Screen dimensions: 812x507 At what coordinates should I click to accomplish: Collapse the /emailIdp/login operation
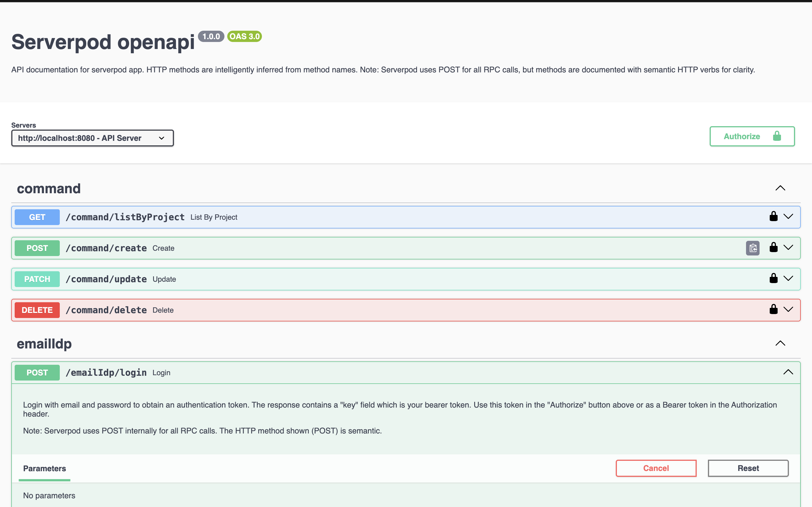788,372
